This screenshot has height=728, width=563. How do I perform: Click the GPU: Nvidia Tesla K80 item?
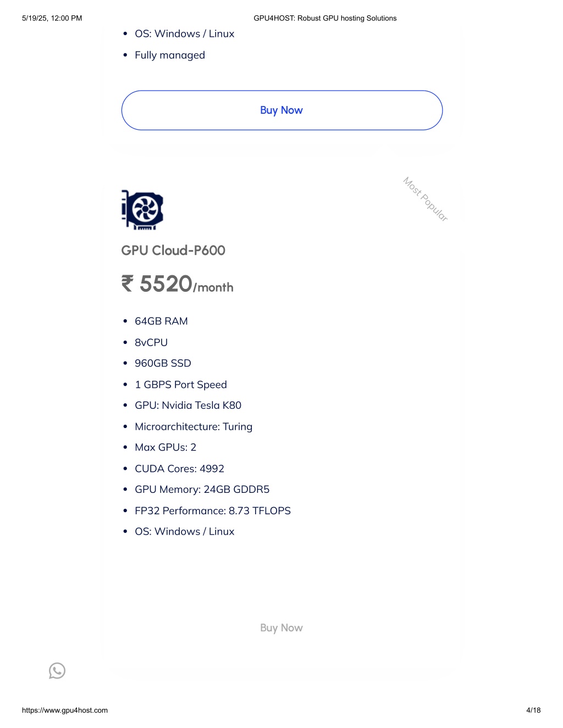[x=188, y=405]
